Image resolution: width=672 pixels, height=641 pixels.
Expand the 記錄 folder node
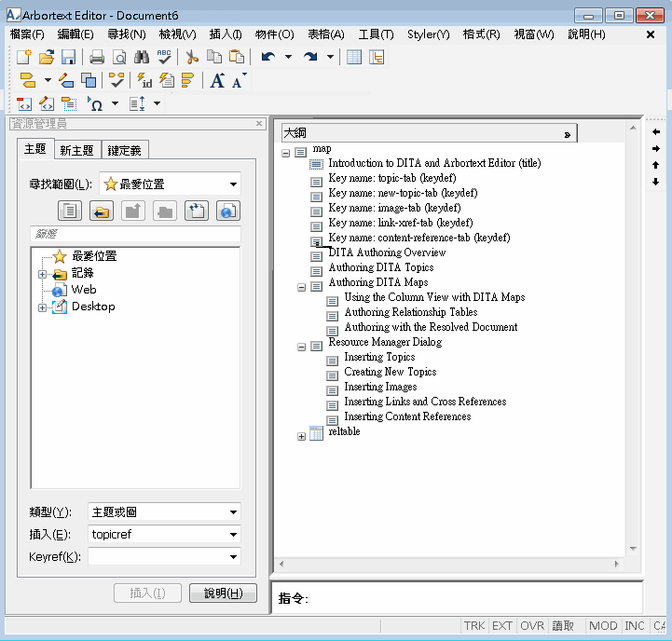pyautogui.click(x=43, y=274)
